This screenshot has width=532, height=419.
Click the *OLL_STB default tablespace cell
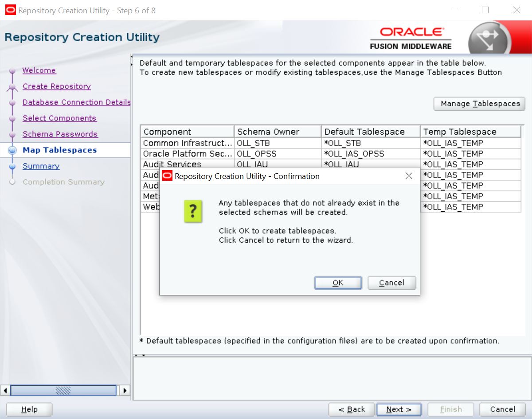[x=371, y=143]
